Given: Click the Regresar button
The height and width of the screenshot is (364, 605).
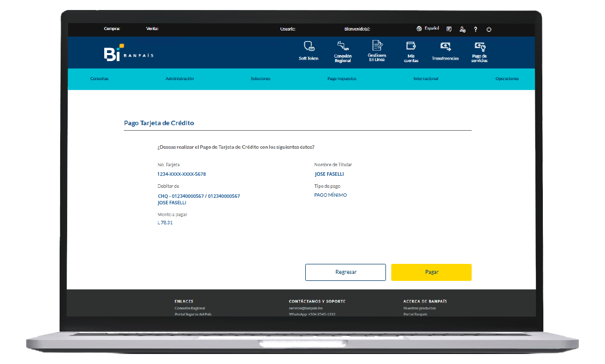Looking at the screenshot, I should (x=345, y=272).
